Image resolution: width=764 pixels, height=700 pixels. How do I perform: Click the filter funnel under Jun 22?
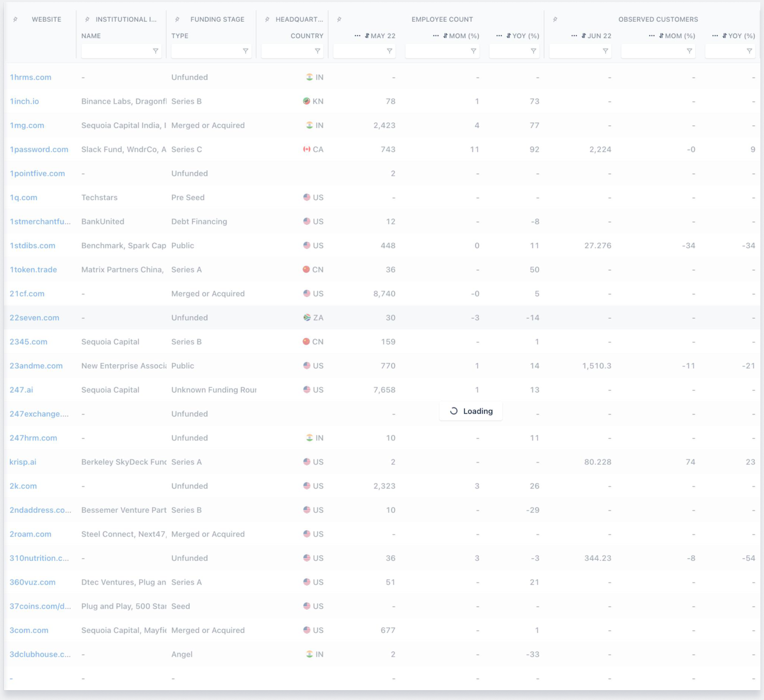(605, 51)
